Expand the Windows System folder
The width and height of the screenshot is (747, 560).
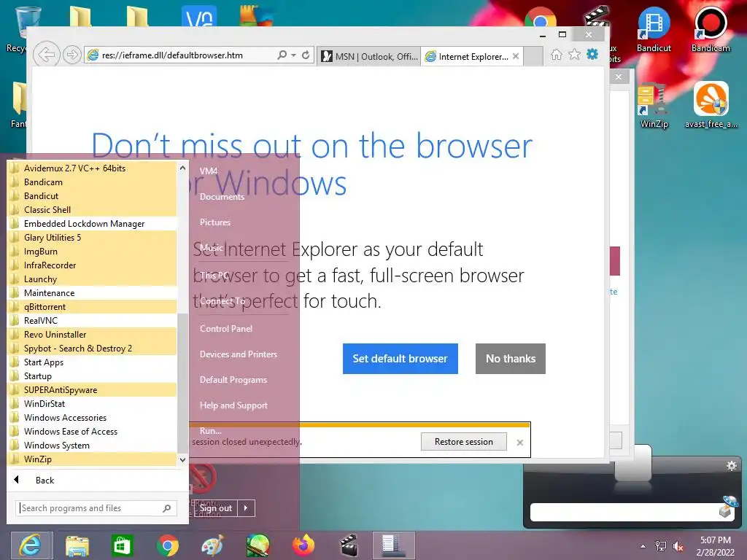tap(93, 445)
